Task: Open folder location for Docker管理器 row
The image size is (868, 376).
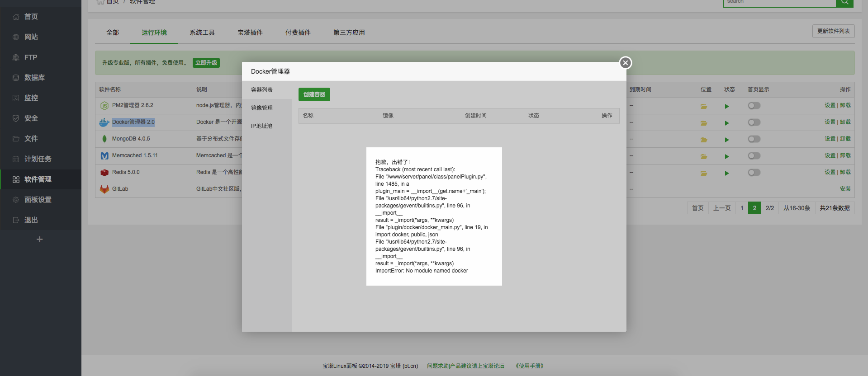Action: pos(704,123)
